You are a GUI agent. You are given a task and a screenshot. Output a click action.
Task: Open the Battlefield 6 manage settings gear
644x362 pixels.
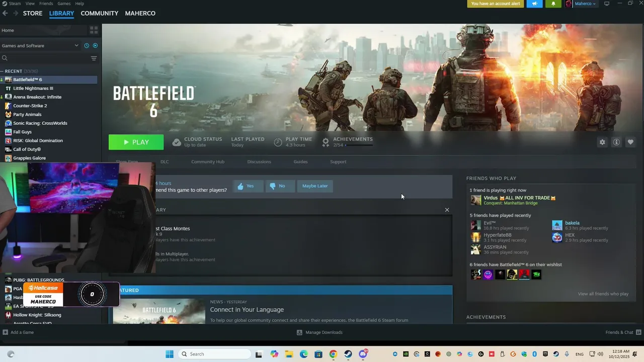pos(602,142)
